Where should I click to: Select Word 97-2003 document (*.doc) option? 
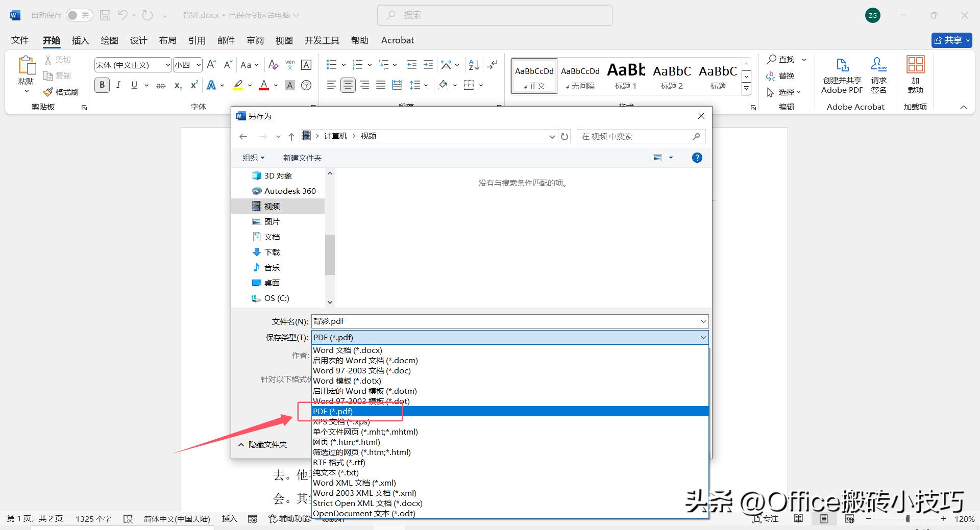tap(361, 371)
